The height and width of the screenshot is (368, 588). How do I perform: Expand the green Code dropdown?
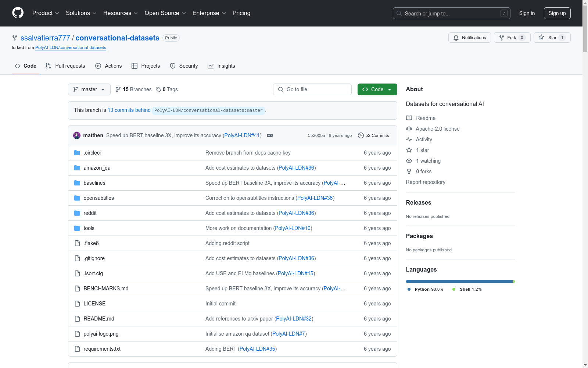click(x=377, y=89)
